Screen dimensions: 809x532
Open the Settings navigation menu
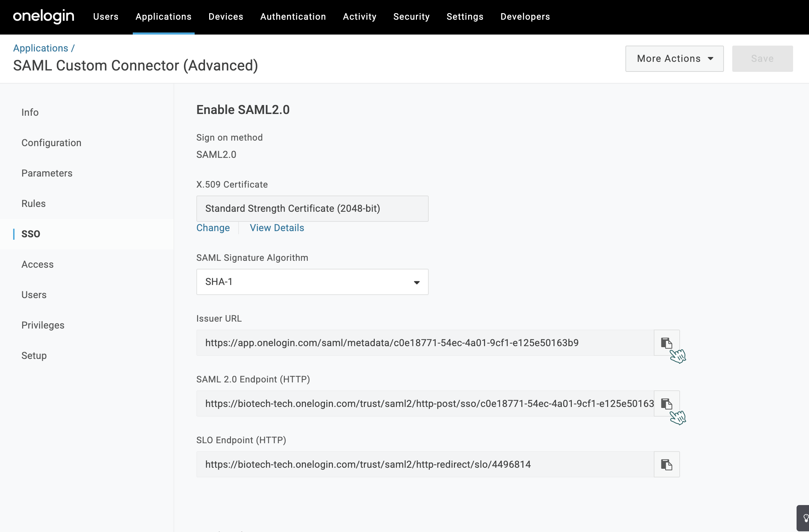[x=465, y=17]
